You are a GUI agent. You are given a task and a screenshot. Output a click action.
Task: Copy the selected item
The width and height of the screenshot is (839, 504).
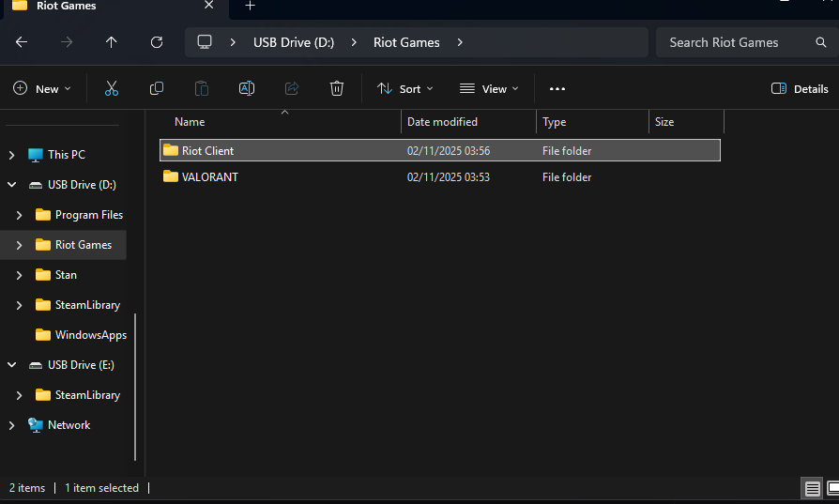pyautogui.click(x=156, y=88)
